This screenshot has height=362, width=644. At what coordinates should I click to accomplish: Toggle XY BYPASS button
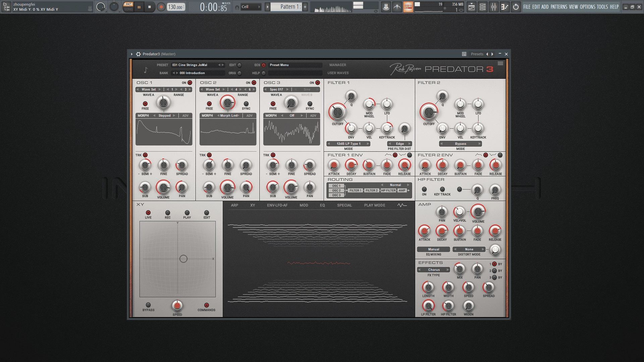point(148,305)
